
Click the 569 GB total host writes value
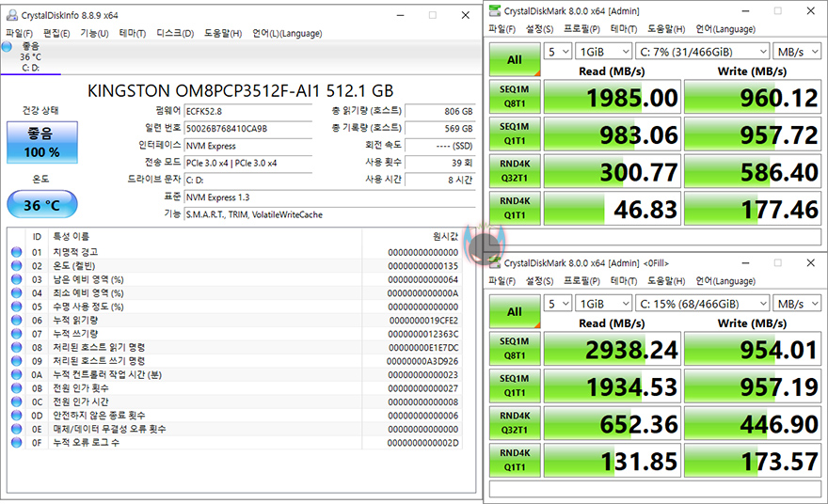coord(440,129)
